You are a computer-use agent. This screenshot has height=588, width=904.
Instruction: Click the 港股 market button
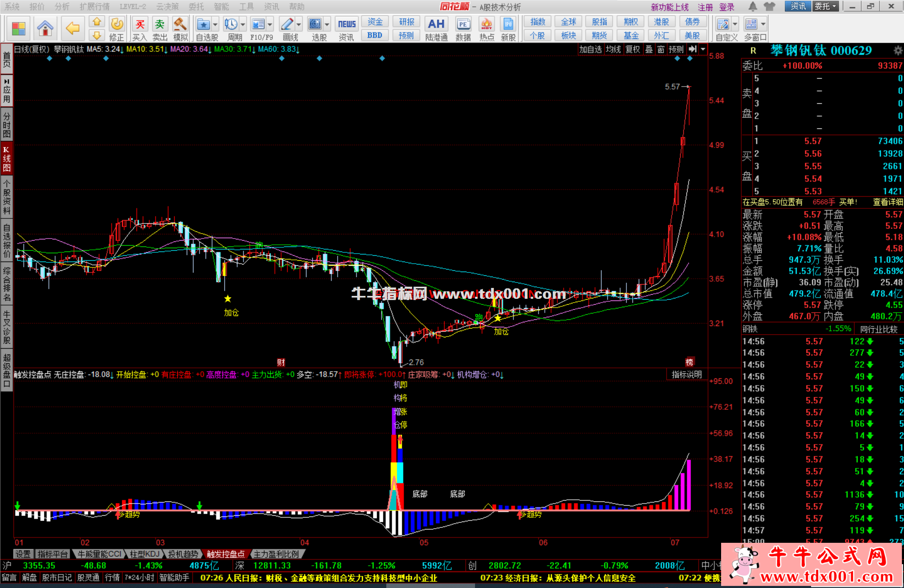click(661, 22)
